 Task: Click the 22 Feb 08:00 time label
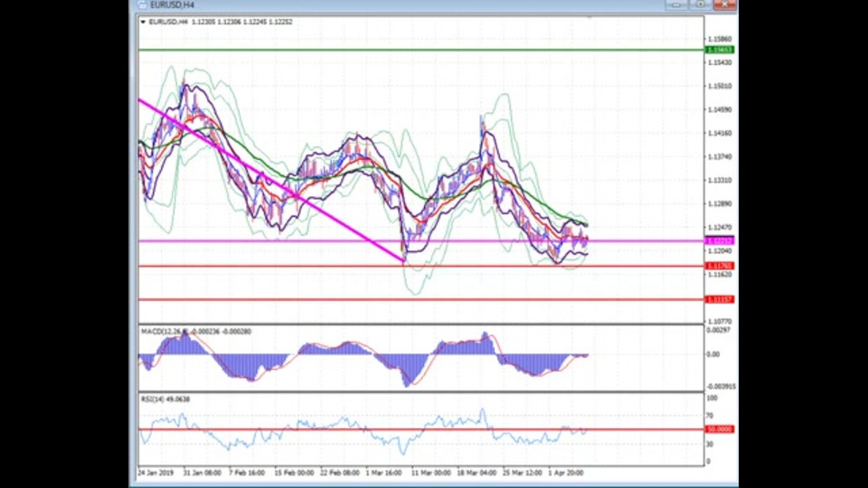339,473
